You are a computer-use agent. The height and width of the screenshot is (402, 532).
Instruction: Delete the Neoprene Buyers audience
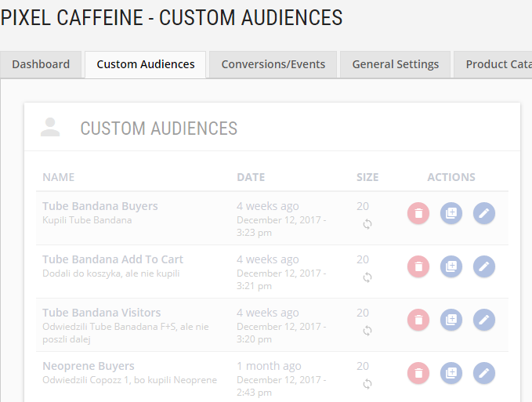click(418, 373)
